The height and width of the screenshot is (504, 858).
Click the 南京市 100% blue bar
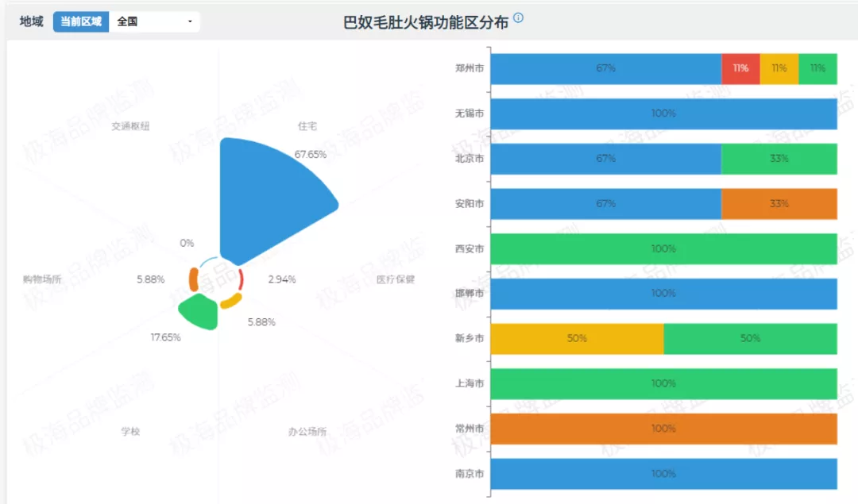pyautogui.click(x=663, y=474)
